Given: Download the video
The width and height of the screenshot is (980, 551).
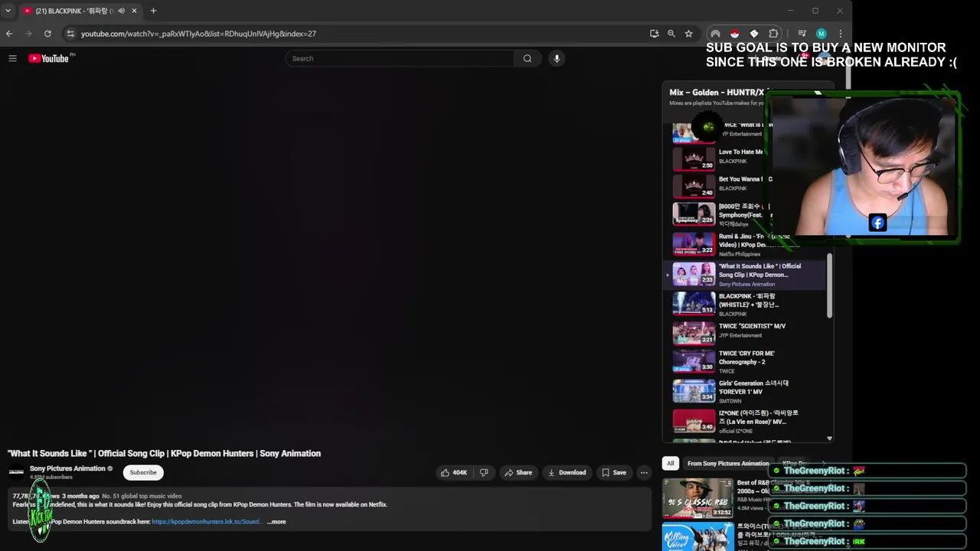Looking at the screenshot, I should click(x=567, y=473).
